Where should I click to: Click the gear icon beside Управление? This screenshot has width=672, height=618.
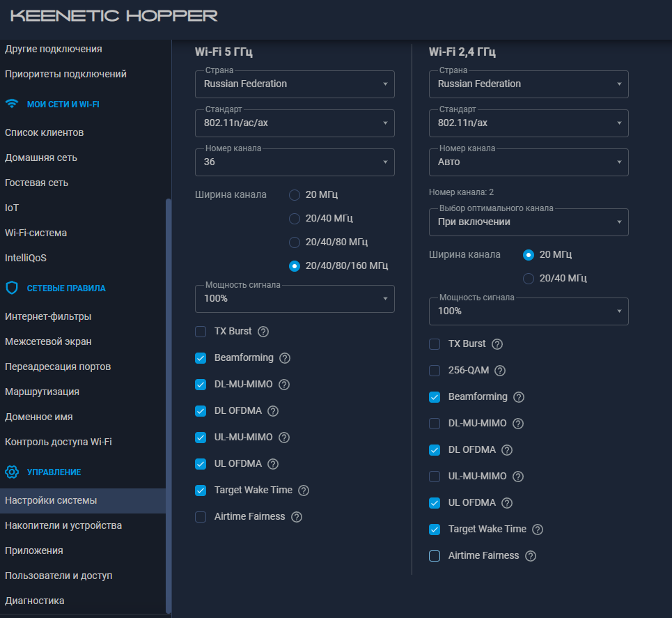12,472
